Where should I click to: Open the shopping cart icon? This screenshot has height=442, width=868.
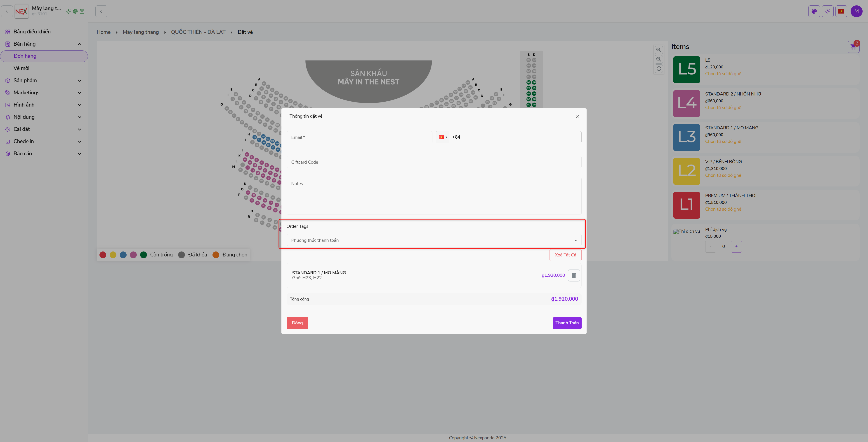(x=853, y=47)
